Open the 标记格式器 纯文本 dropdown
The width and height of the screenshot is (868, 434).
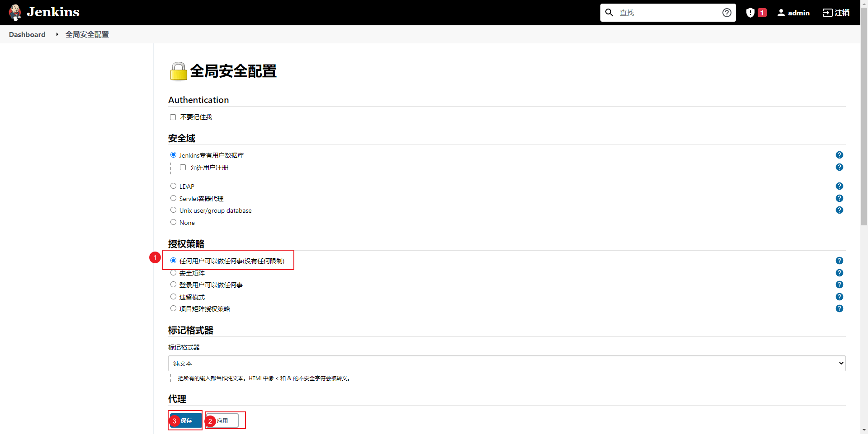click(507, 364)
